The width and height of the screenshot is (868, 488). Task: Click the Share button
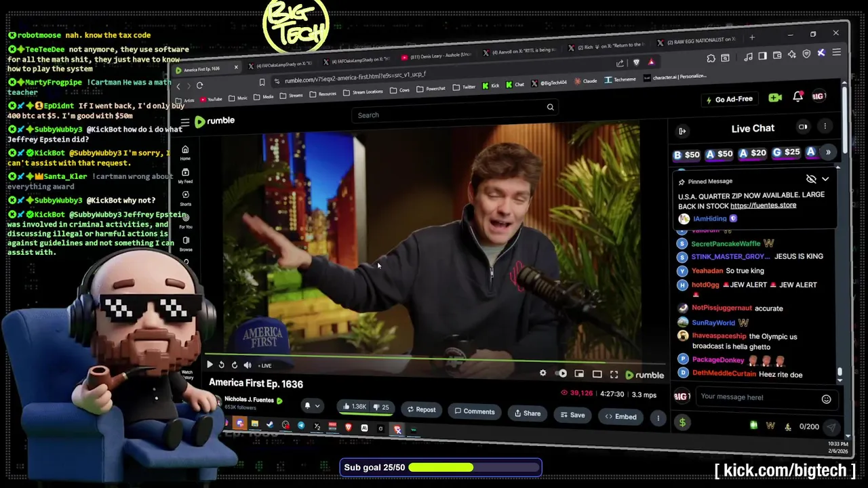coord(527,413)
